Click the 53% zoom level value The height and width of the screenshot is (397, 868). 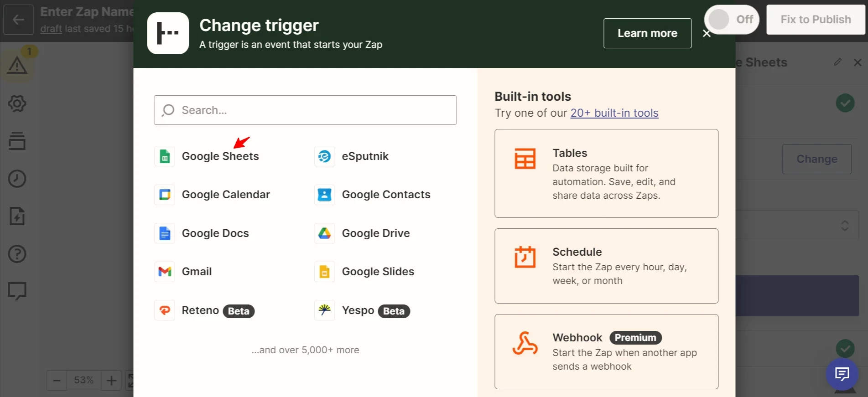84,380
